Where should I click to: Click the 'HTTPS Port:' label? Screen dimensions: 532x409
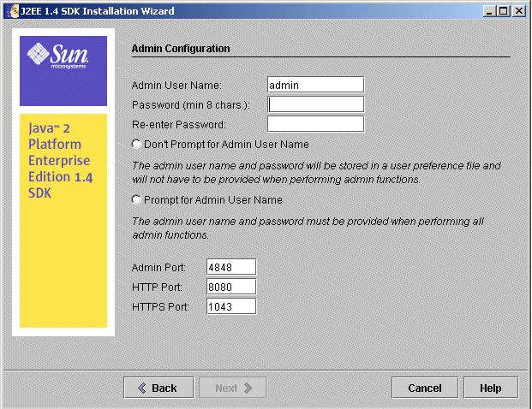tap(160, 306)
